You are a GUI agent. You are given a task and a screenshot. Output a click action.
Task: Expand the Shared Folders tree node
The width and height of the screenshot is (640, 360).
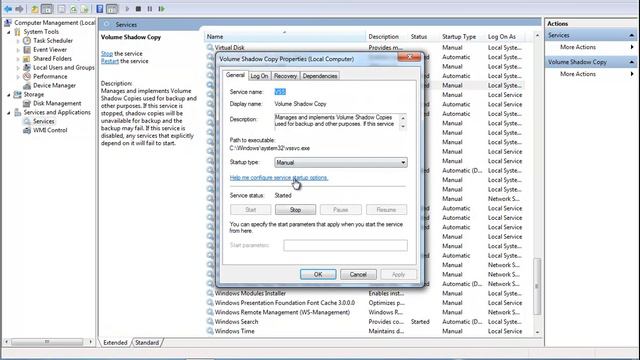pos(18,59)
